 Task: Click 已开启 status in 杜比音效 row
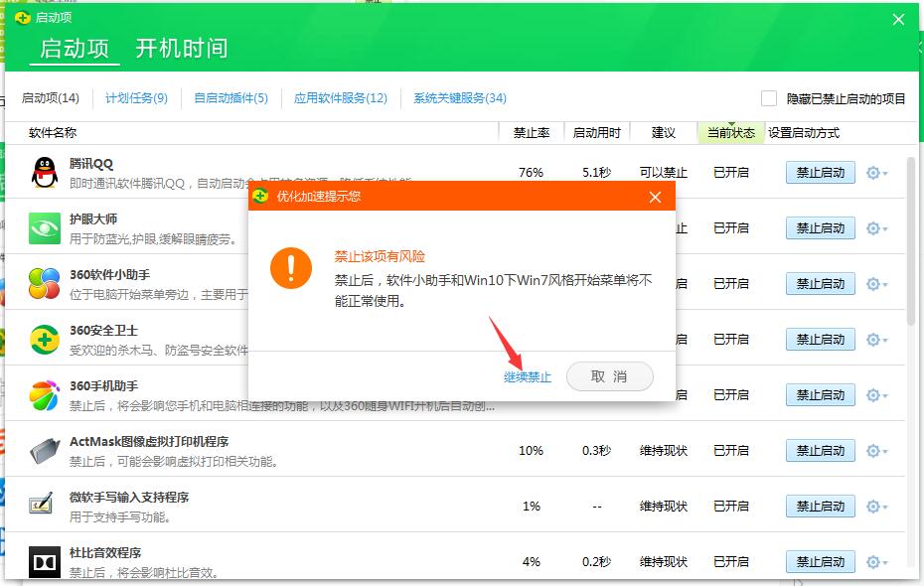click(731, 562)
